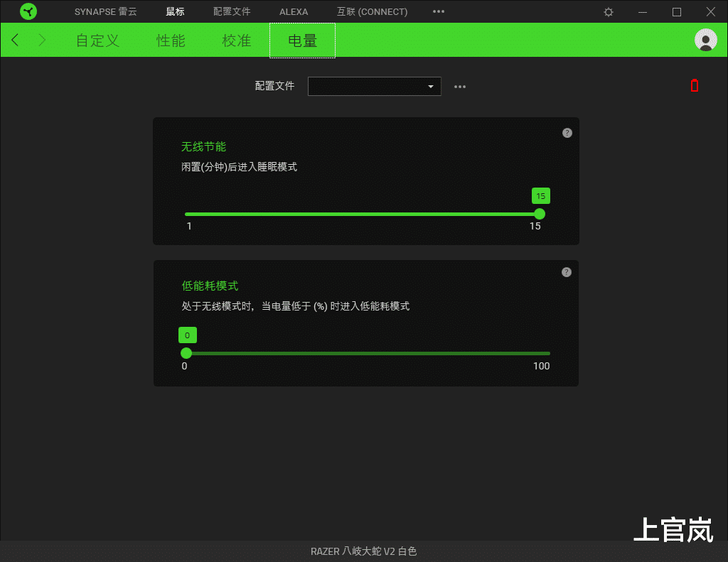Open help for 低能耗模式 panel

click(567, 271)
